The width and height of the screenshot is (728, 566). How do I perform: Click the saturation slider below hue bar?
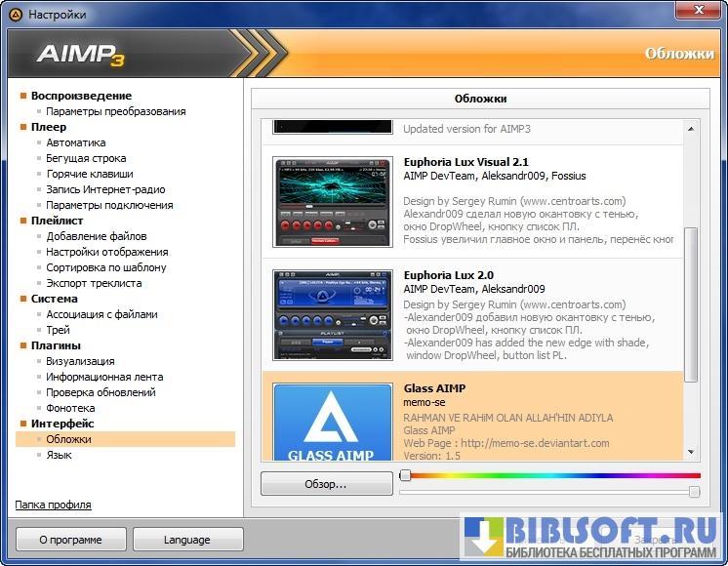pyautogui.click(x=550, y=493)
